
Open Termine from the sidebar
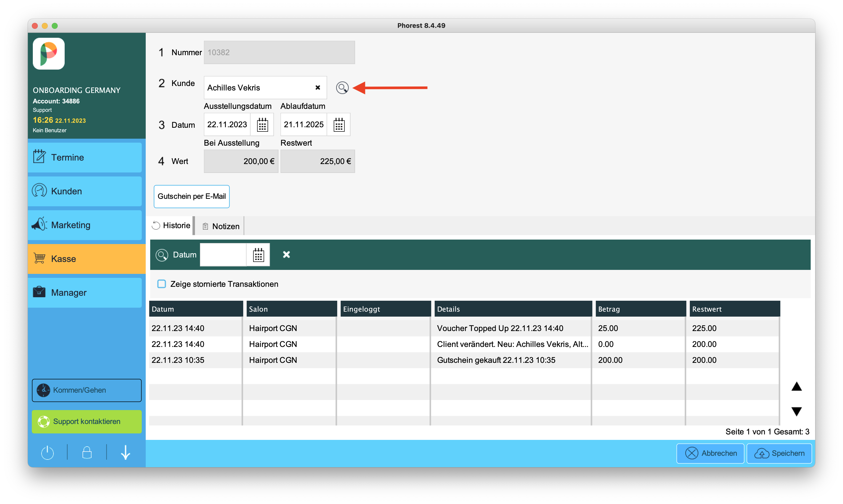[85, 157]
